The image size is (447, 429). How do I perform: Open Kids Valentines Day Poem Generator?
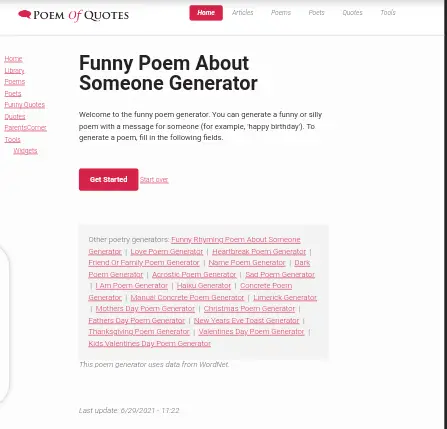pyautogui.click(x=150, y=344)
